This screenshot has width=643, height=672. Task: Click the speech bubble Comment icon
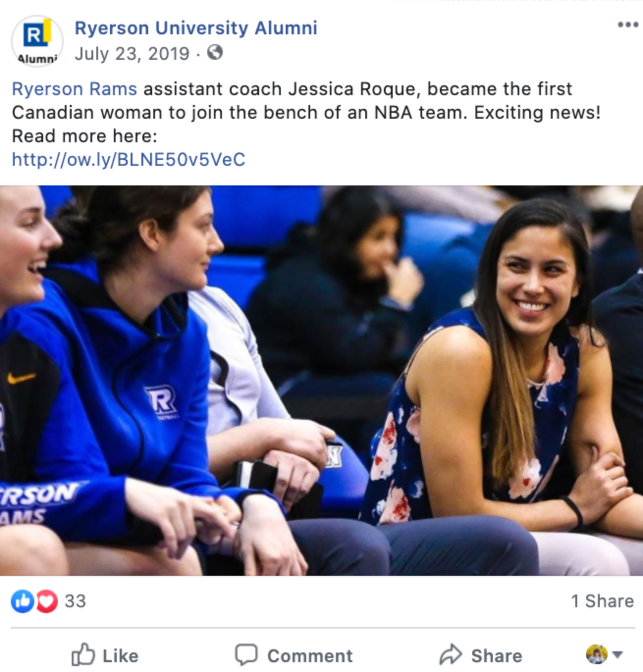point(246,655)
